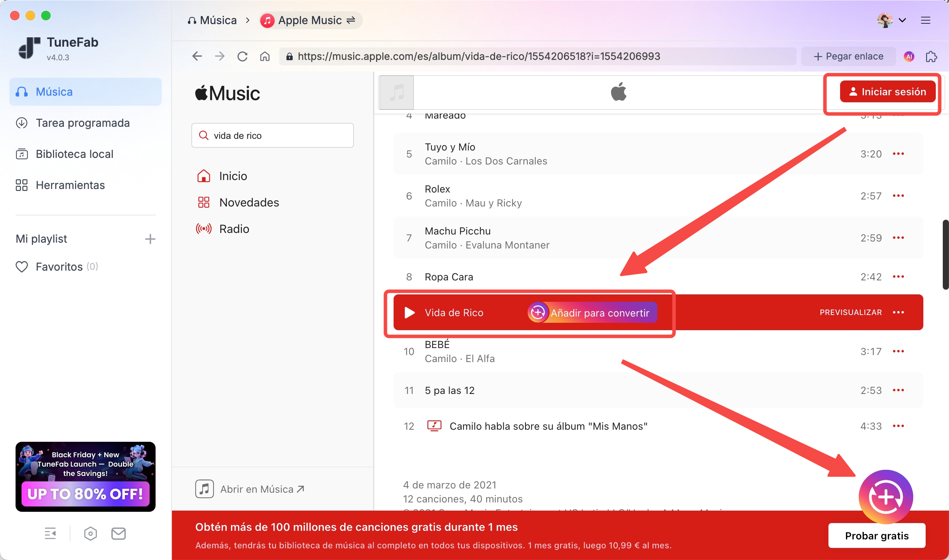Click the Iniciar sesión button

[888, 92]
